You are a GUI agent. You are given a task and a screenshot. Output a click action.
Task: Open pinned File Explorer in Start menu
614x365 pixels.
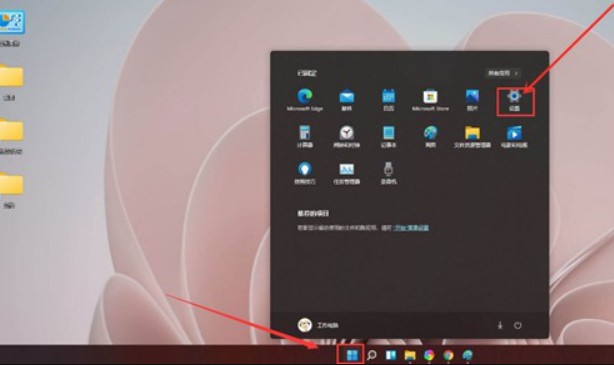click(x=472, y=137)
